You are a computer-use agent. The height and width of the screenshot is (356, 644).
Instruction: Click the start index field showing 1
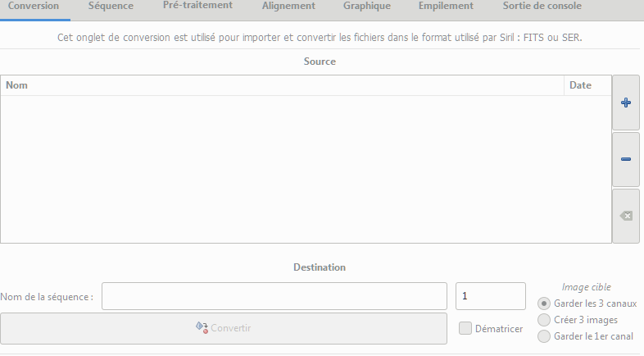pyautogui.click(x=491, y=296)
